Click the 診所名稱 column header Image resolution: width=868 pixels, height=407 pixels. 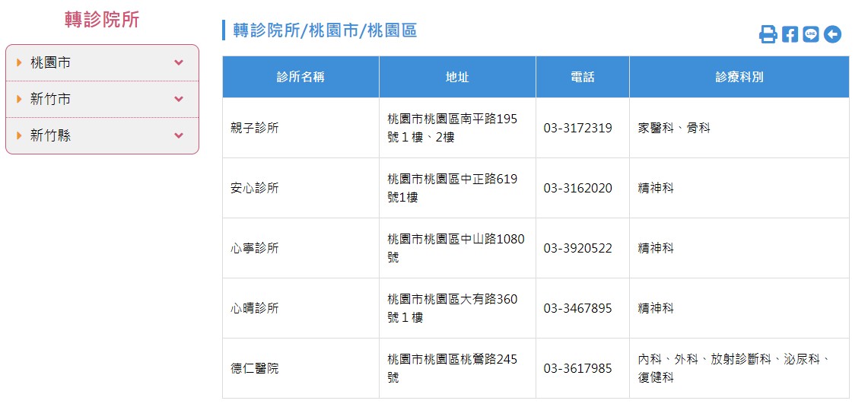click(300, 77)
